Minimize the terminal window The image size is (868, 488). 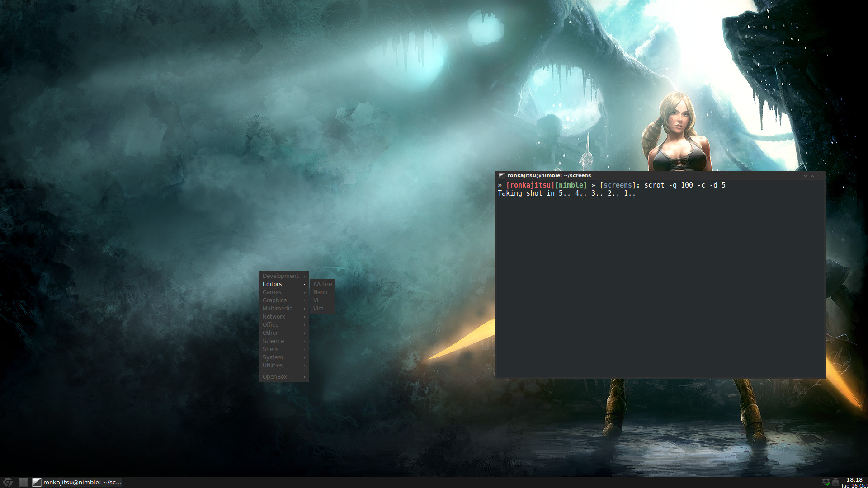click(805, 176)
